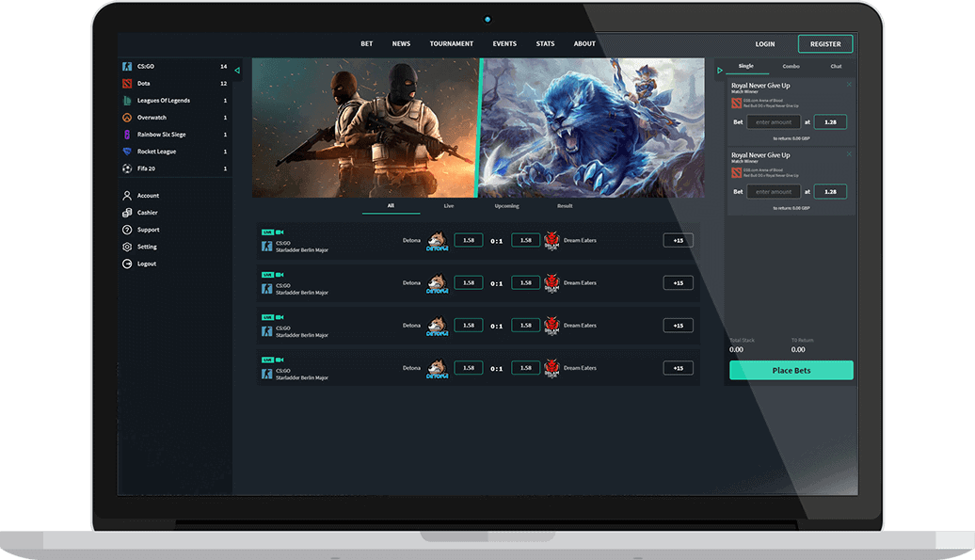Screen dimensions: 975x560
Task: Click the Support question mark icon
Action: pos(127,230)
